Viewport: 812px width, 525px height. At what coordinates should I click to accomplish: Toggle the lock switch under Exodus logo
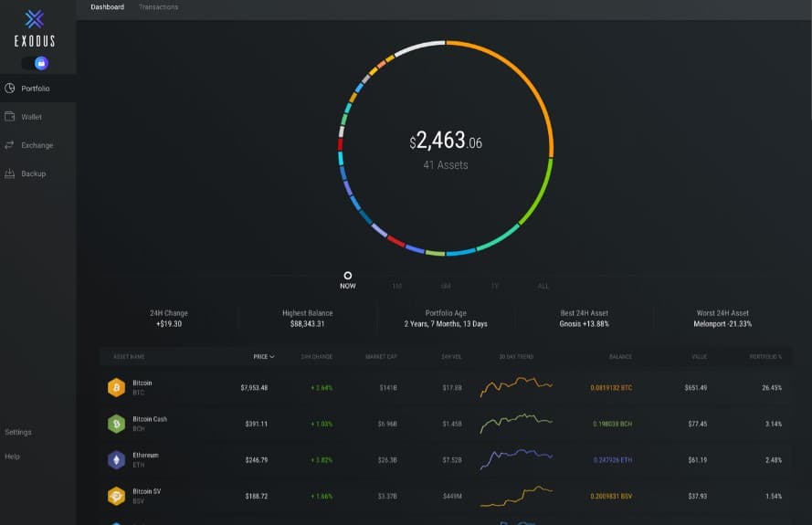(x=36, y=63)
